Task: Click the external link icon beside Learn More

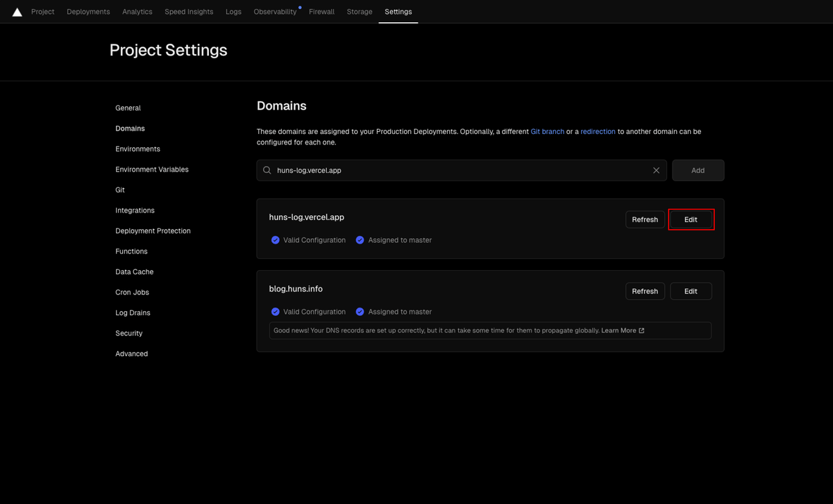Action: coord(641,330)
